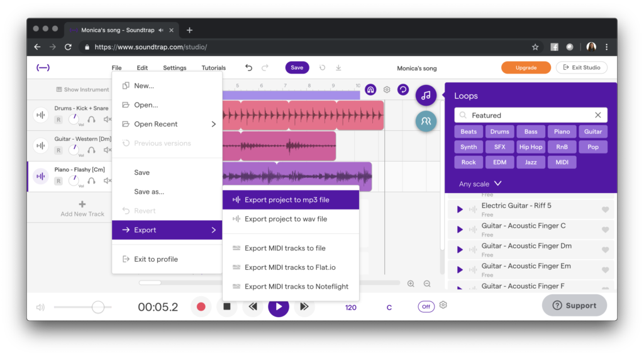
Task: Choose Export MIDI tracks to Noteflight
Action: click(x=291, y=287)
